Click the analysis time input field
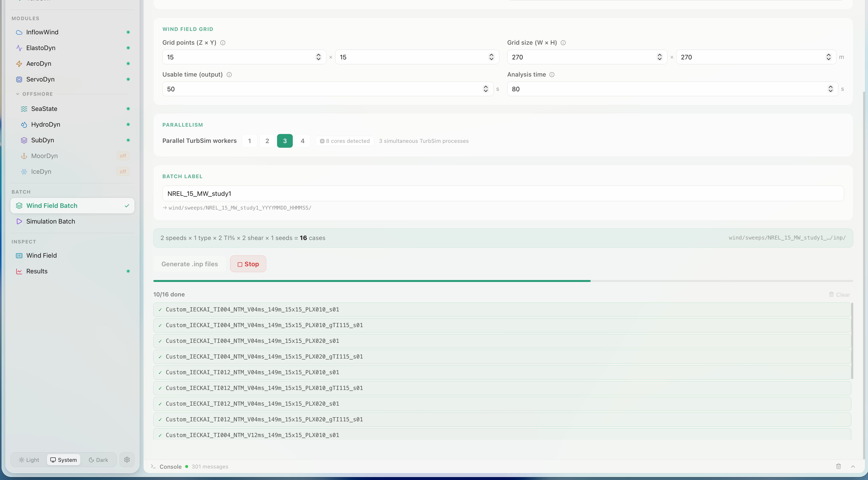The height and width of the screenshot is (480, 868). point(672,89)
